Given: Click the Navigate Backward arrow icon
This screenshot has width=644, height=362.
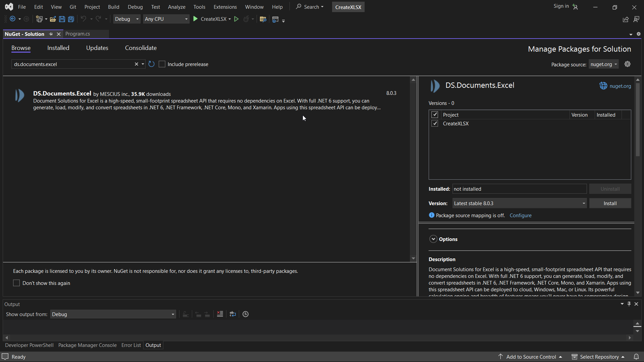Looking at the screenshot, I should (12, 19).
